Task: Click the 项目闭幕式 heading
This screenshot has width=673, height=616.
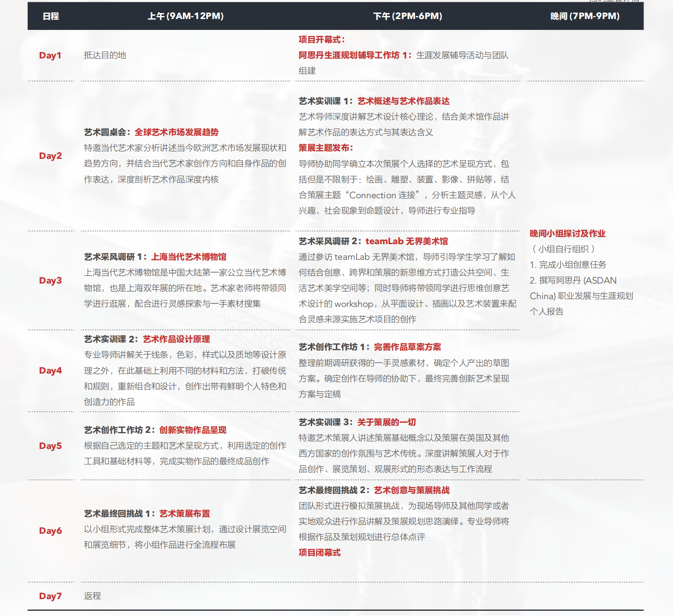Action: (x=320, y=553)
